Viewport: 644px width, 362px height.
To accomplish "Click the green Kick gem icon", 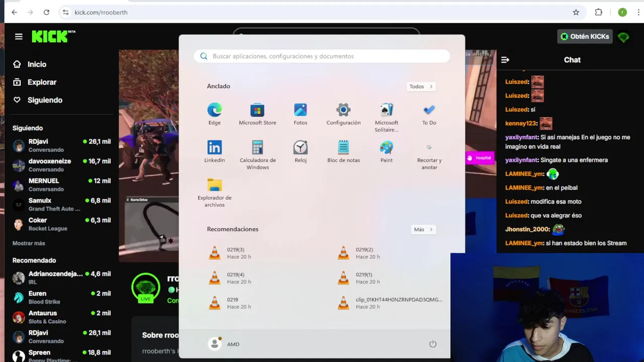I will 623,37.
